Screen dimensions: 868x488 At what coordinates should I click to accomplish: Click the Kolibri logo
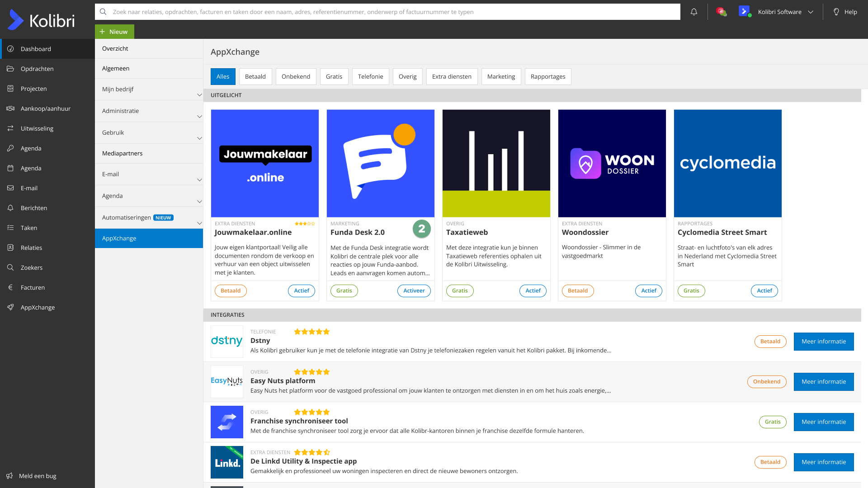coord(41,20)
